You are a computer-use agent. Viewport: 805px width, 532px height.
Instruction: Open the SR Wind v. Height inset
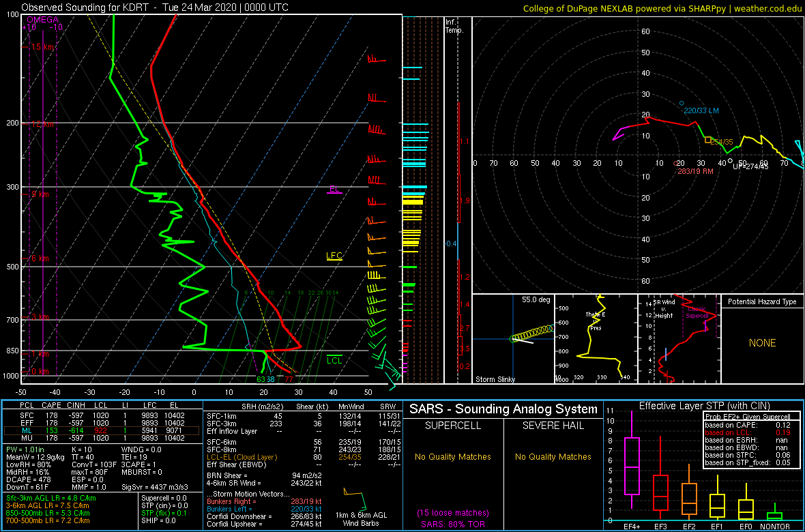678,339
